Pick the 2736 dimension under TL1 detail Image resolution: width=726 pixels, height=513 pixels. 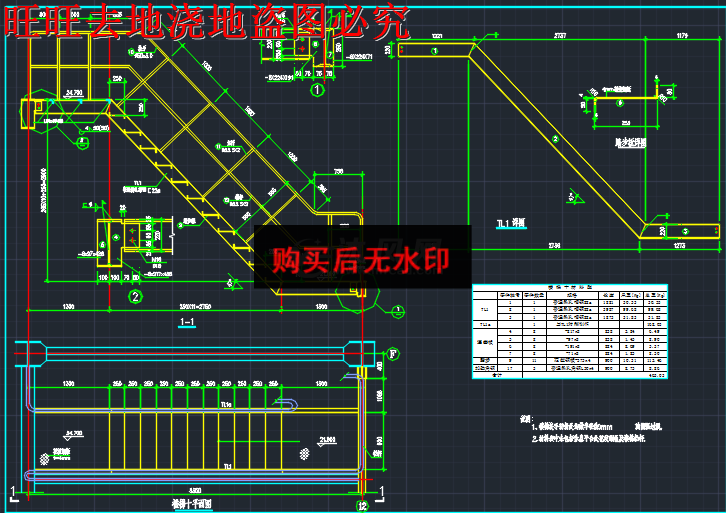[x=554, y=245]
